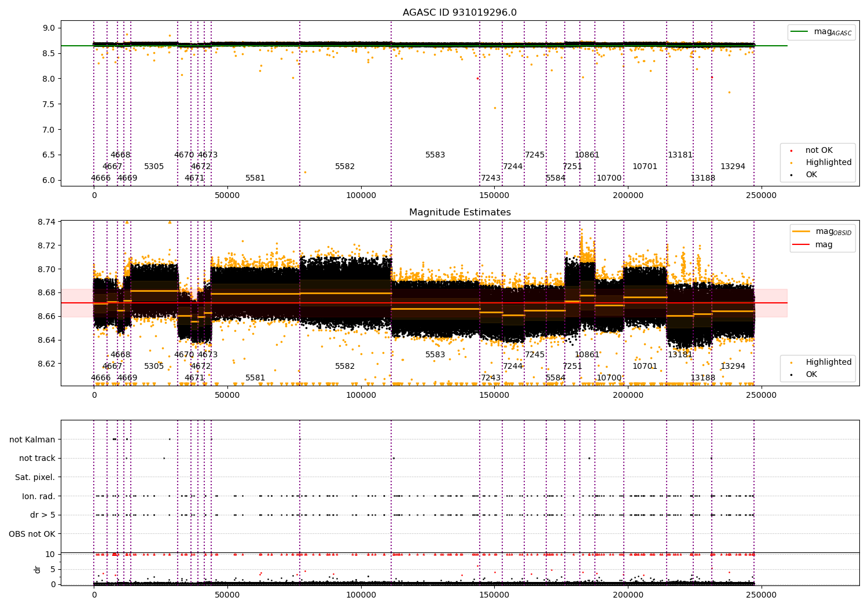Click the orange mag OBSID line segment for 5583

435,309
